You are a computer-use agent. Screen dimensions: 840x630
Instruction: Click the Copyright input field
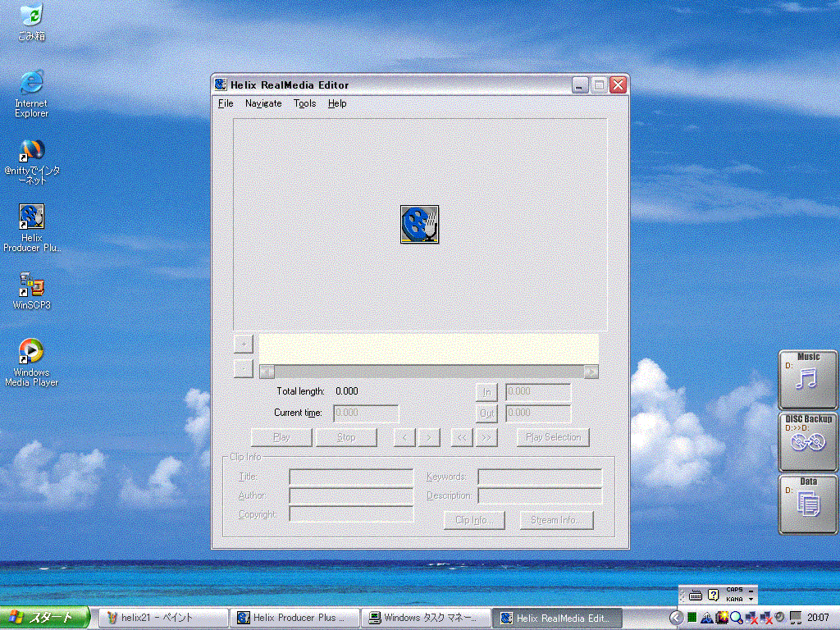(x=351, y=514)
